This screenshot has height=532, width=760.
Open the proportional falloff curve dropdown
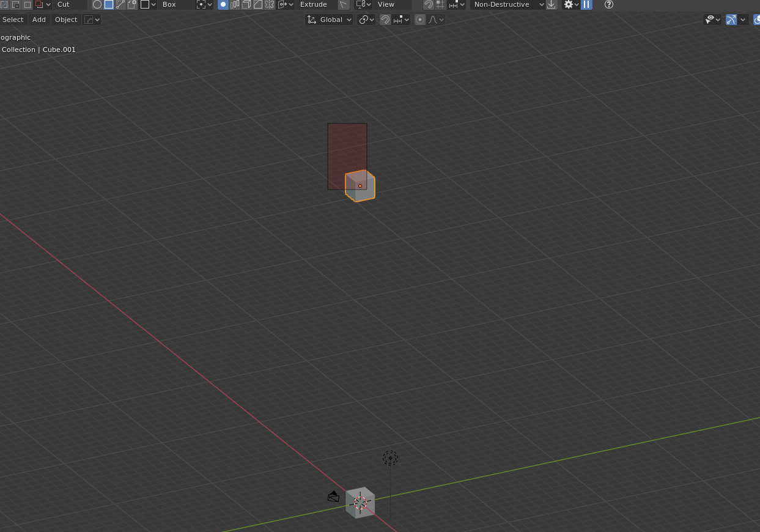click(x=436, y=20)
